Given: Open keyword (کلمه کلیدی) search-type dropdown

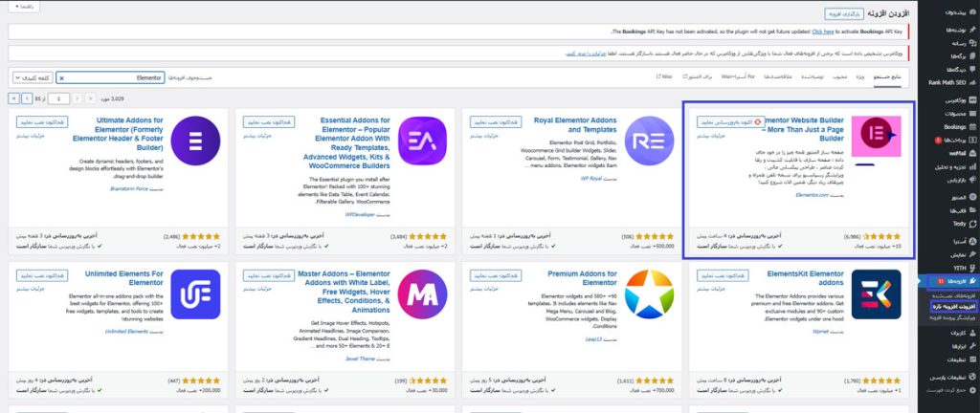Looking at the screenshot, I should click(x=33, y=78).
